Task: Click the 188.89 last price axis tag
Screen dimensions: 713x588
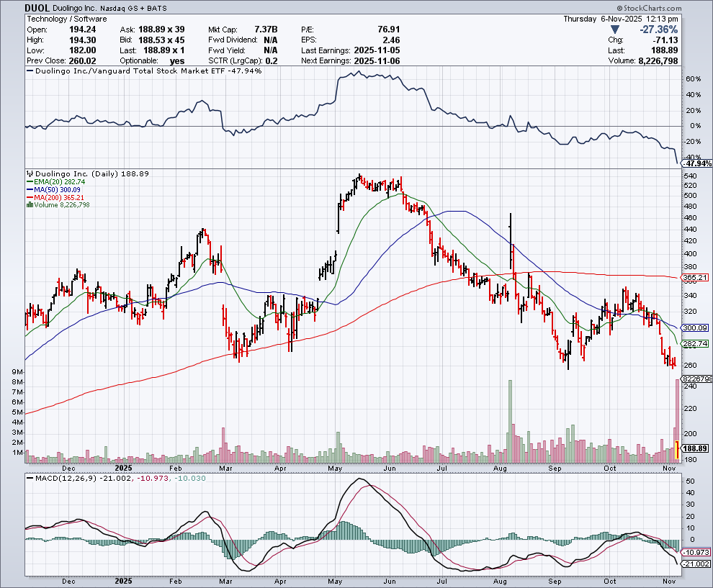Action: [695, 448]
